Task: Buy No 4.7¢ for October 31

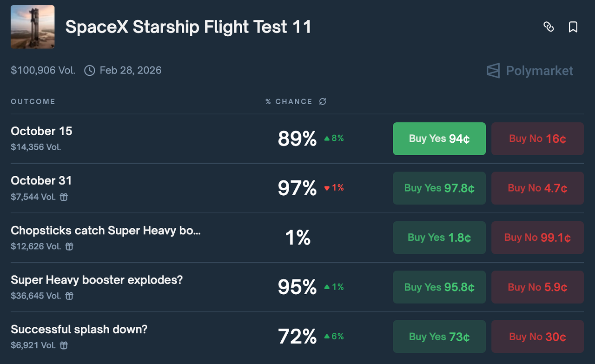Action: (537, 188)
